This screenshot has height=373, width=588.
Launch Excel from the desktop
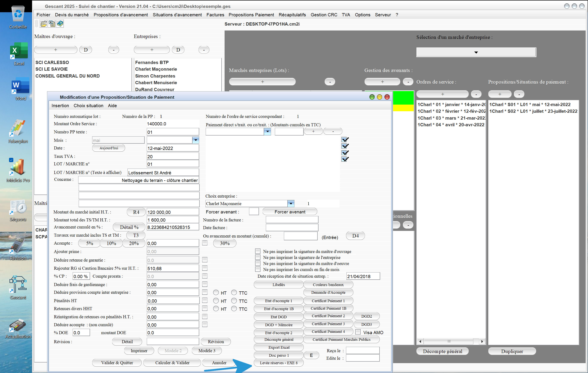coord(19,54)
